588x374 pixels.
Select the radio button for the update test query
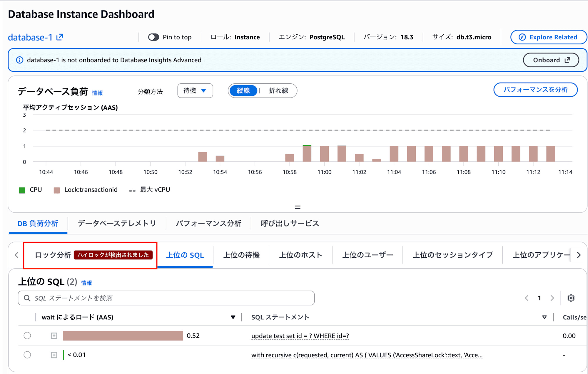[27, 335]
